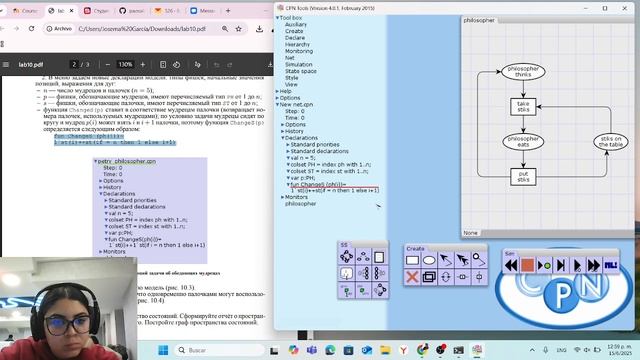Click the rewind-to-initial-state simulation button
Screen dimensions: 640x360
pyautogui.click(x=511, y=265)
